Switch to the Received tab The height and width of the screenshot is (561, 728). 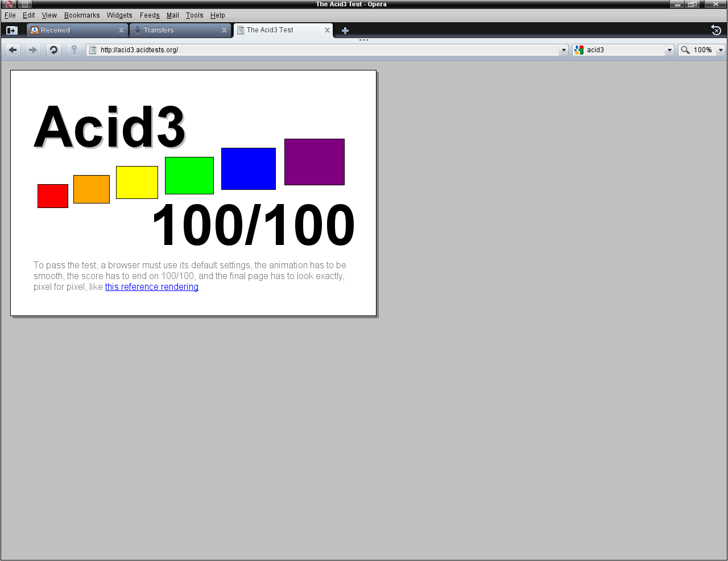(77, 30)
